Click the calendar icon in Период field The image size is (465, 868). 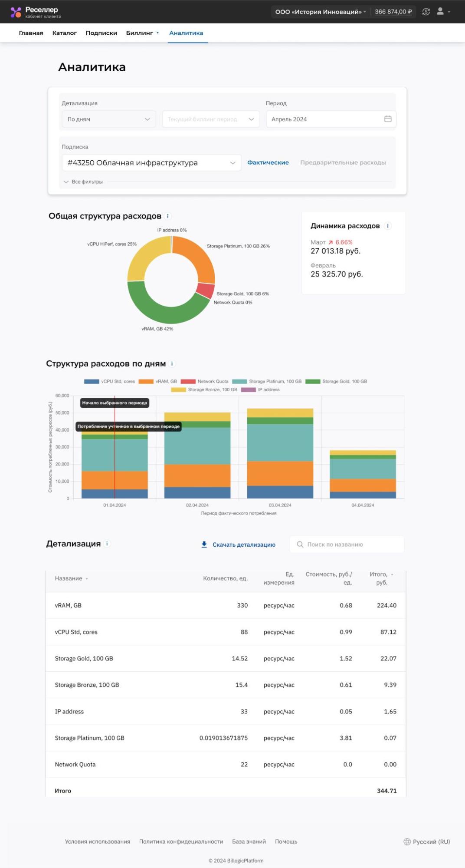click(x=388, y=119)
